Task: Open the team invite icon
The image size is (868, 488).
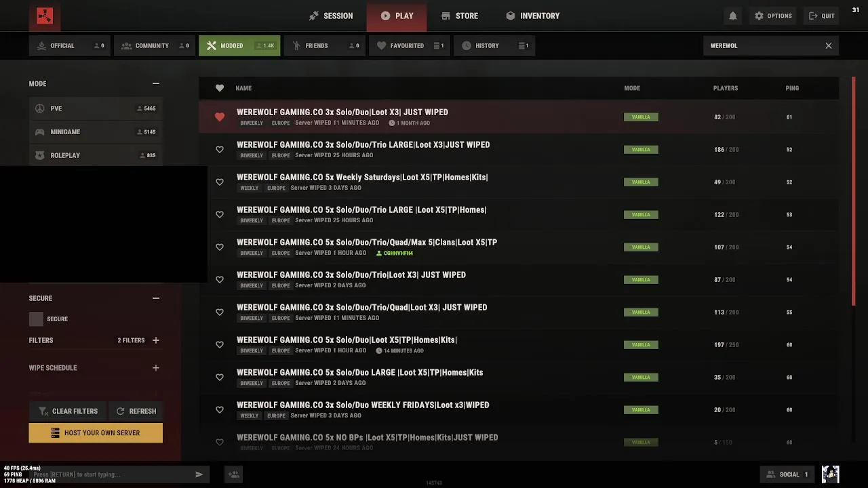Action: pos(233,474)
